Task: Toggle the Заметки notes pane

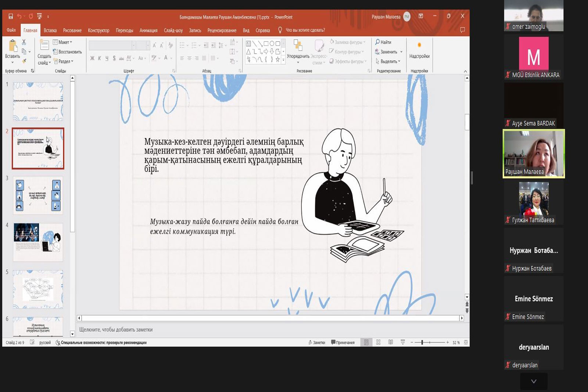Action: point(316,342)
